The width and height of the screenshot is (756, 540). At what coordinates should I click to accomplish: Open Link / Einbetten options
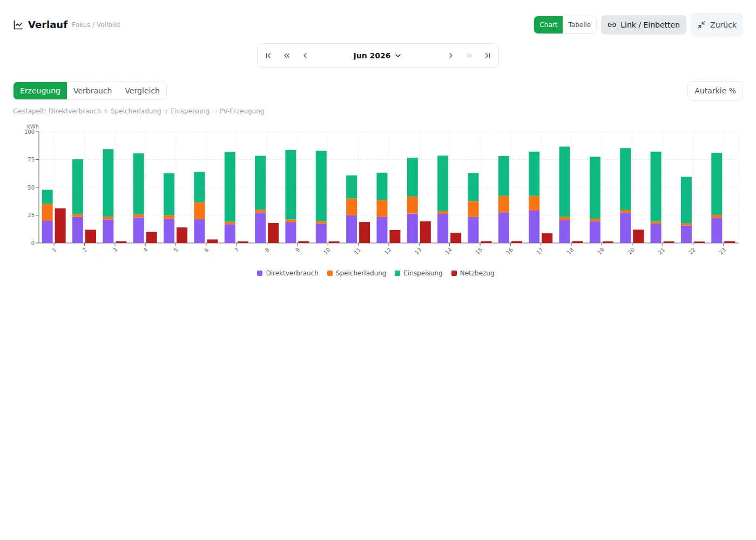644,25
